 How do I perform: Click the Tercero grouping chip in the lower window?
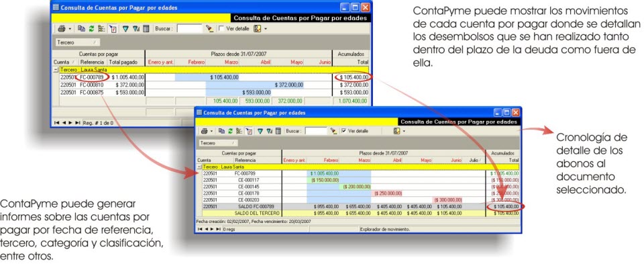point(217,143)
